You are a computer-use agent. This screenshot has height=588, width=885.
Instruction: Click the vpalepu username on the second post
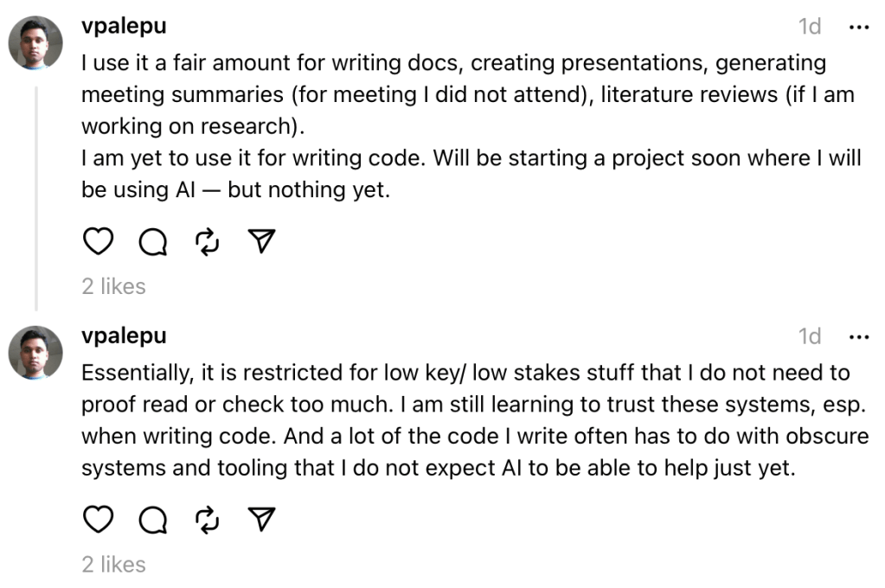[124, 336]
